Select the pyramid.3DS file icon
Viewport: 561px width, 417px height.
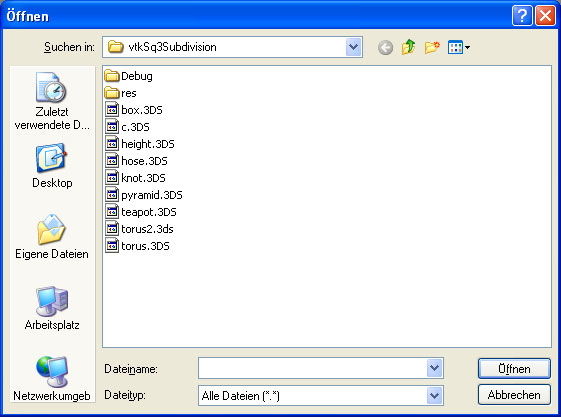click(112, 195)
